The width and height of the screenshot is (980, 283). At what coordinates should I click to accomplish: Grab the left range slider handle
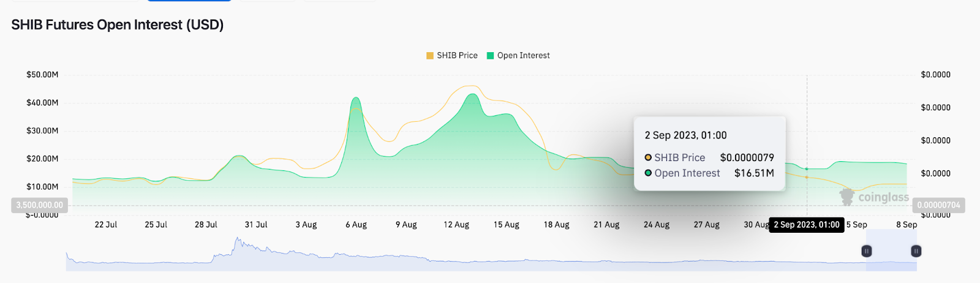pyautogui.click(x=867, y=251)
